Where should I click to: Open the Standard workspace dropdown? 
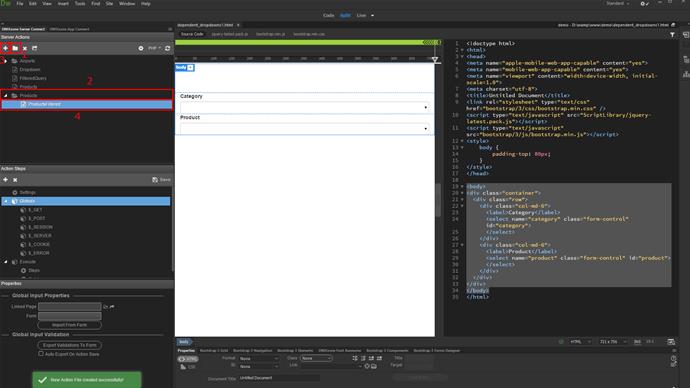(x=617, y=4)
